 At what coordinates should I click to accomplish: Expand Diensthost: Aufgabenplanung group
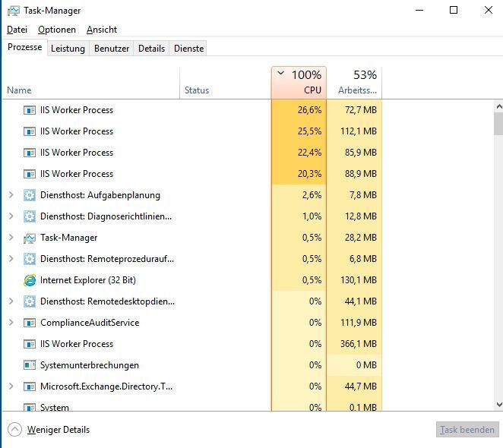point(11,195)
